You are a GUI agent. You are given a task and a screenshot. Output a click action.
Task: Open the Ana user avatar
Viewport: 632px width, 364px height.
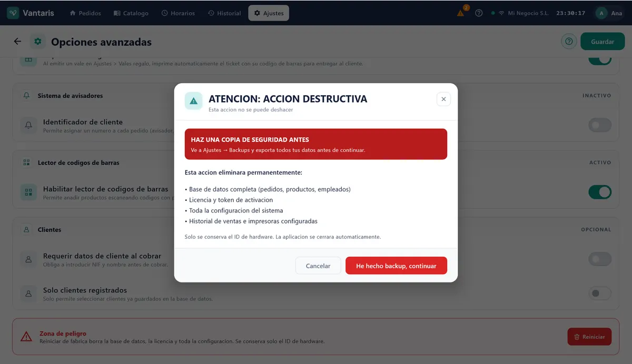(601, 13)
